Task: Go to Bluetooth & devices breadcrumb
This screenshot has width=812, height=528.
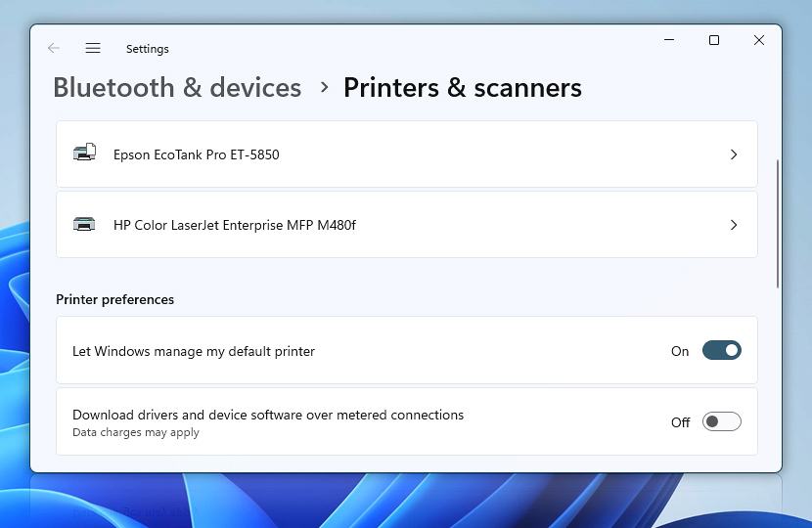Action: coord(177,87)
